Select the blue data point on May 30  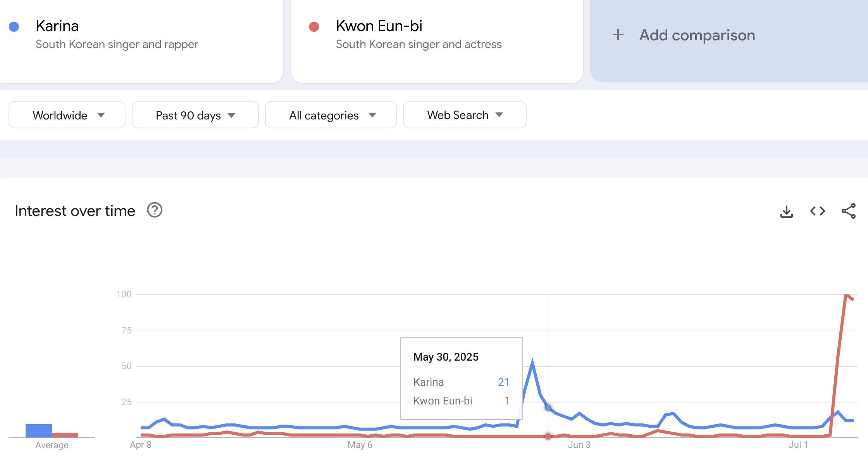(548, 408)
